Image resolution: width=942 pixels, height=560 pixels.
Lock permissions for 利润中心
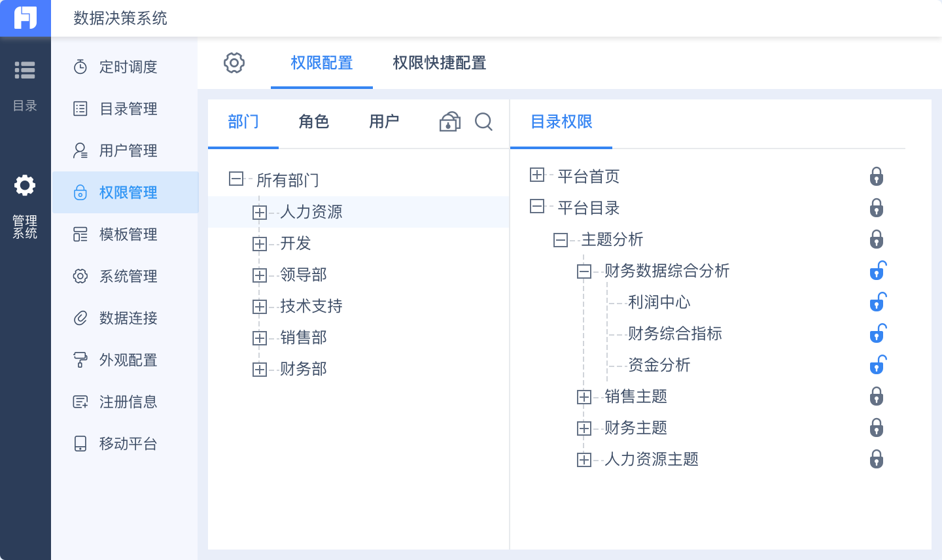coord(877,302)
